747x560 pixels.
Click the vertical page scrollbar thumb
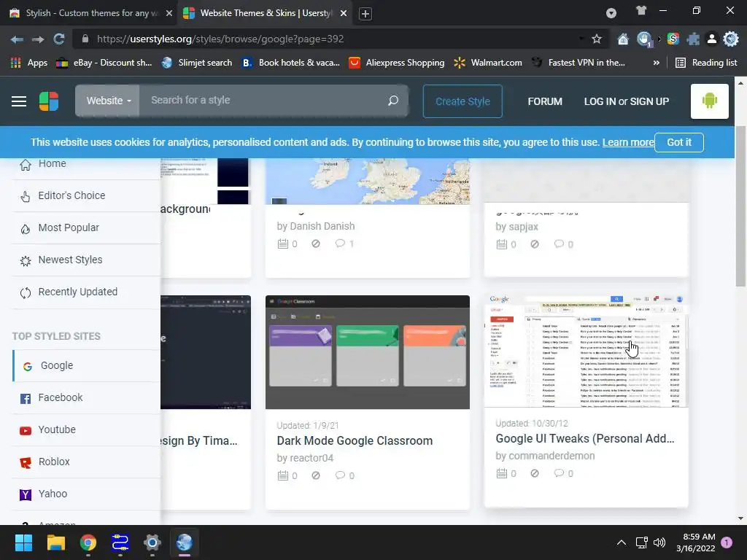(x=740, y=206)
